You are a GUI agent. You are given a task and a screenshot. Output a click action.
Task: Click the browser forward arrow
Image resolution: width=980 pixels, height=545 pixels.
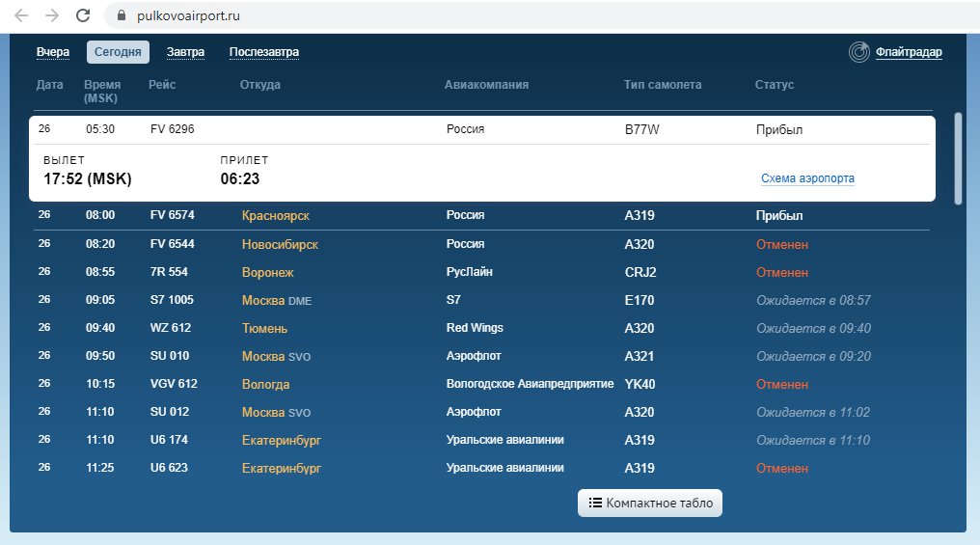(52, 15)
